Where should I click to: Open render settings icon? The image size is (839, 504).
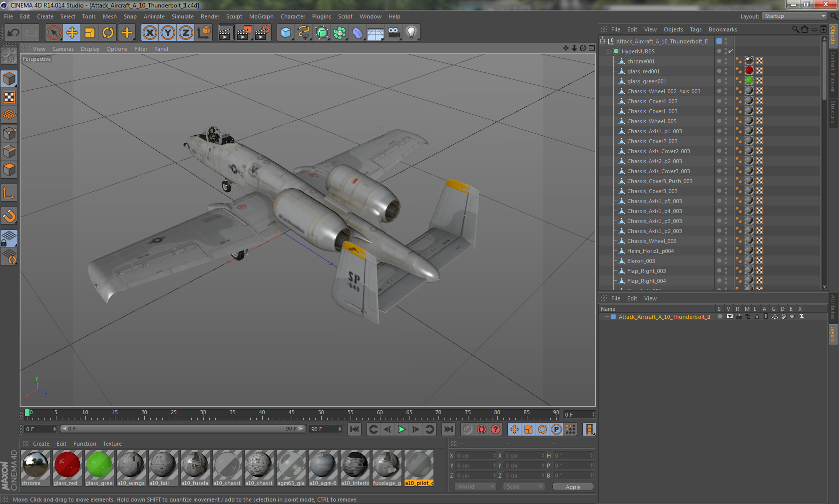pyautogui.click(x=263, y=33)
